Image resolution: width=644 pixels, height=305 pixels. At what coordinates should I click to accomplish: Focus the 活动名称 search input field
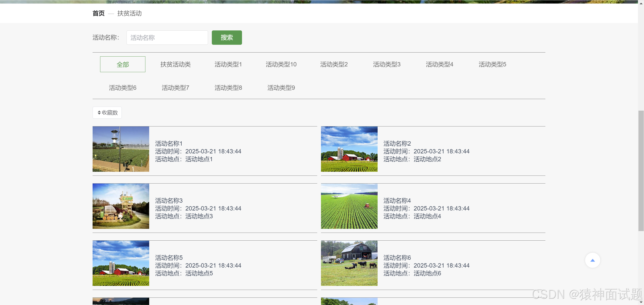tap(167, 38)
